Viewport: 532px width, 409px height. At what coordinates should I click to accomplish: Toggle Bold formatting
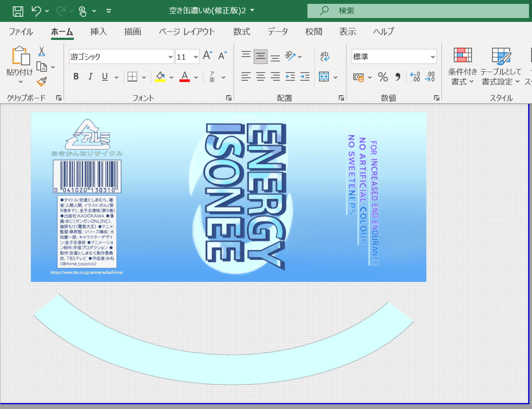tap(76, 77)
